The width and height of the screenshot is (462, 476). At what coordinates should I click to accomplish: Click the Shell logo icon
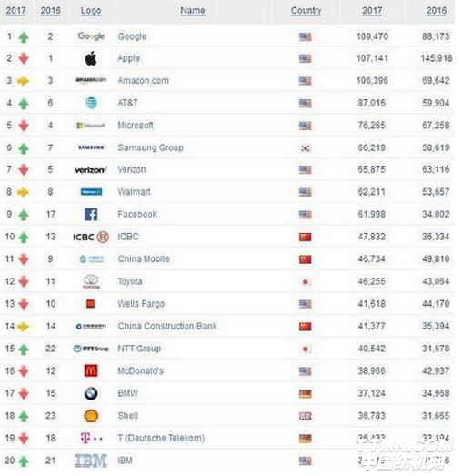click(91, 416)
